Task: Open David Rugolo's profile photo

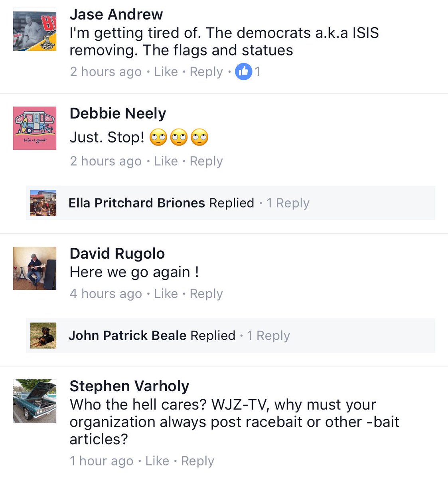Action: click(35, 268)
